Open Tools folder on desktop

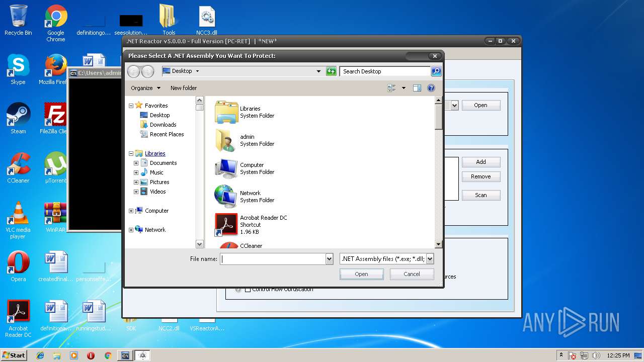click(x=169, y=20)
